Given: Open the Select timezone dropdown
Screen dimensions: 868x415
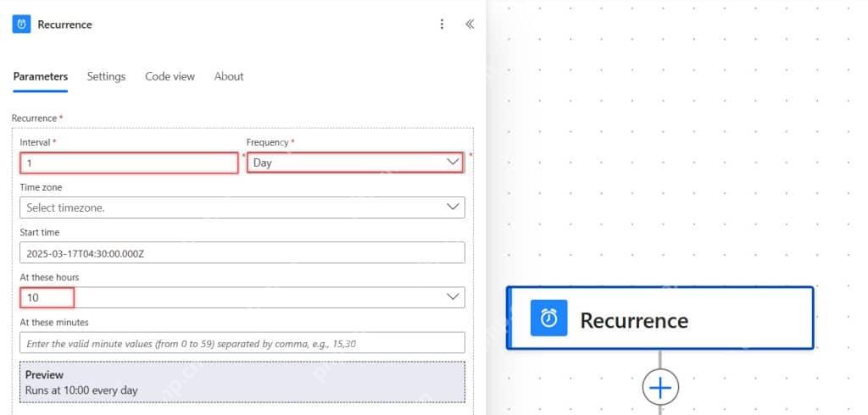Looking at the screenshot, I should (242, 207).
